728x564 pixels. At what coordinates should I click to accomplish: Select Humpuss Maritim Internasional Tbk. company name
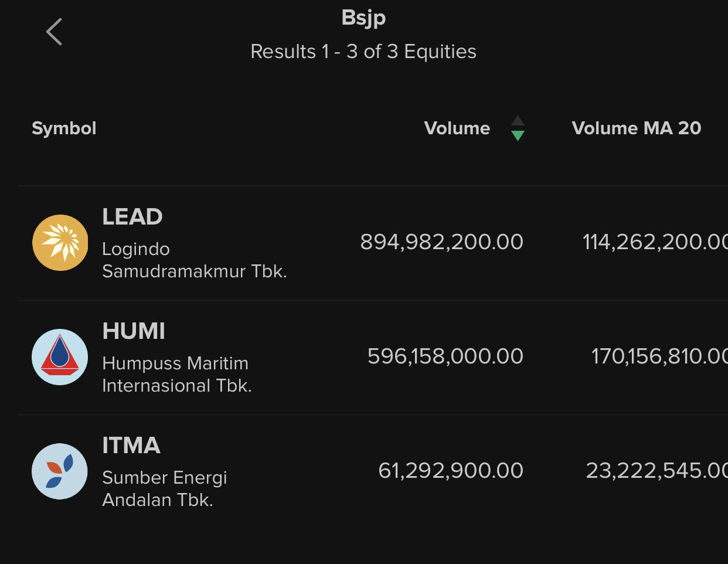pyautogui.click(x=176, y=375)
